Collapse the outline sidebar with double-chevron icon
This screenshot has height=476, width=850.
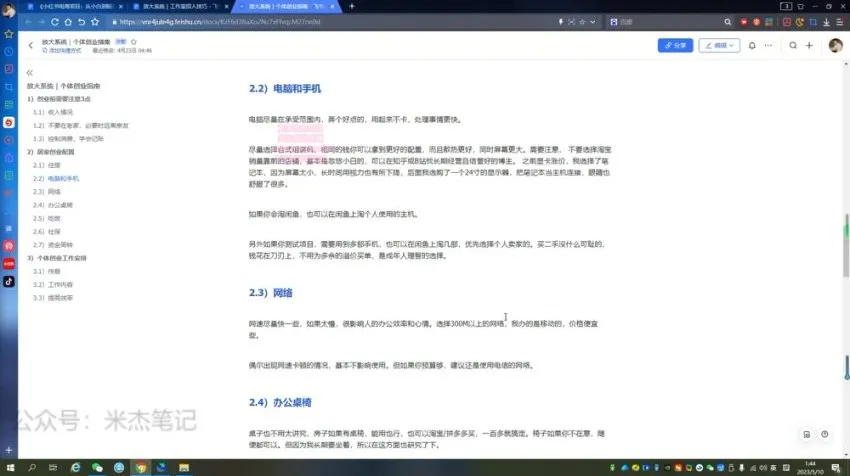(30, 72)
